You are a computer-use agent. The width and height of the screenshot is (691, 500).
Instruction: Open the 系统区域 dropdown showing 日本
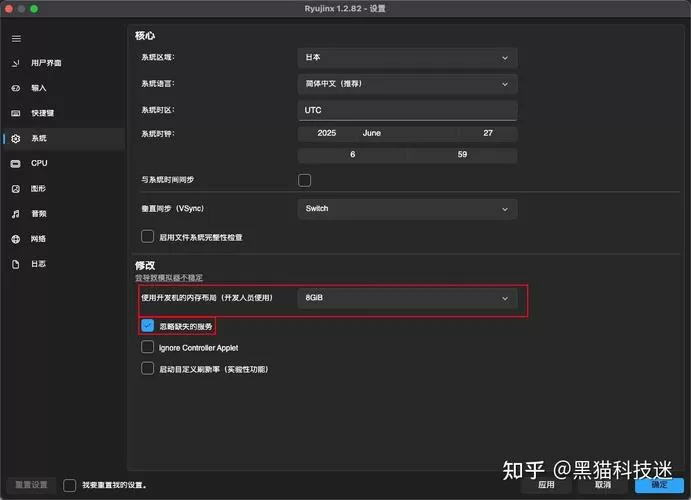point(407,58)
